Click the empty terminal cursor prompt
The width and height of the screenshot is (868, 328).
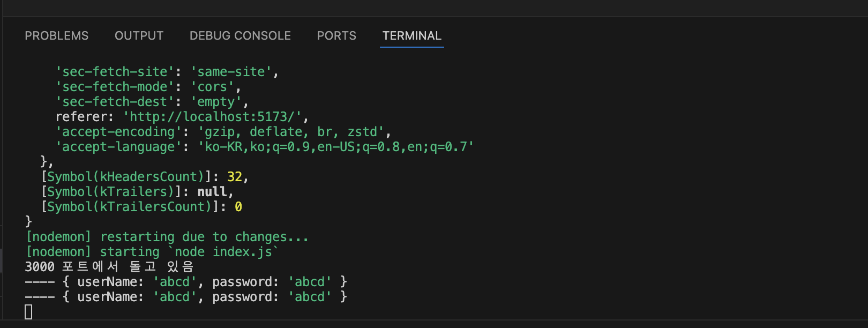click(x=28, y=312)
